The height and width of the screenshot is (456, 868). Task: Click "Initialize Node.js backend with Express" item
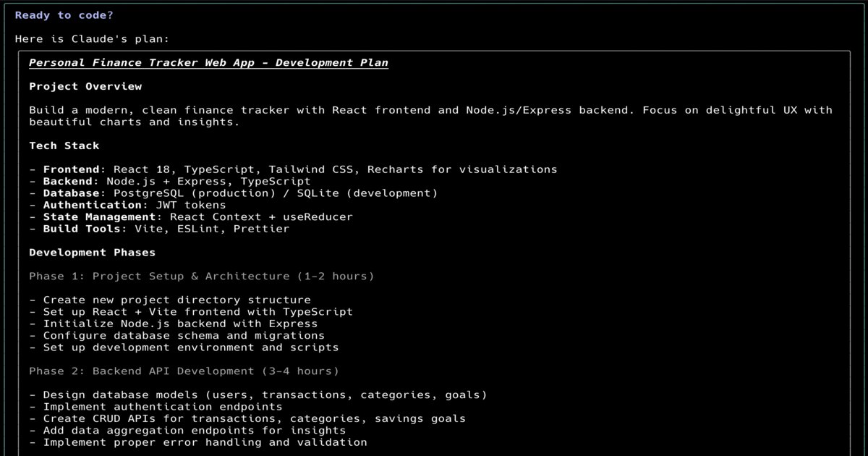point(174,324)
